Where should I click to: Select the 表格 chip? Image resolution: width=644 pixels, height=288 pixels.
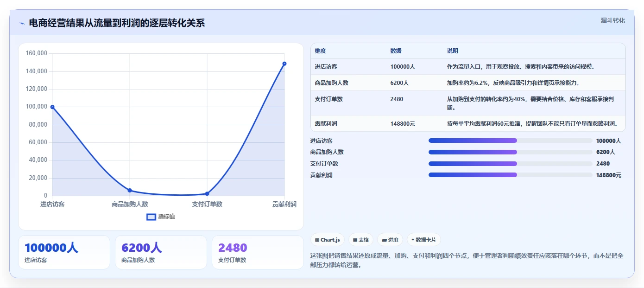tap(361, 240)
